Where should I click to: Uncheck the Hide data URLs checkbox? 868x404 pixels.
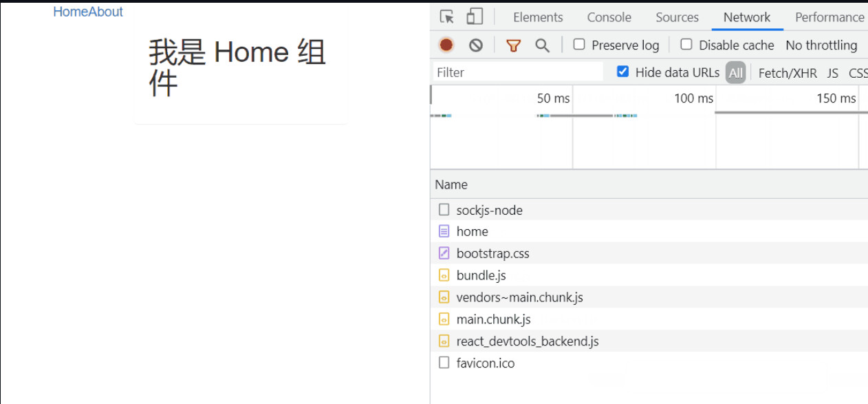(622, 72)
